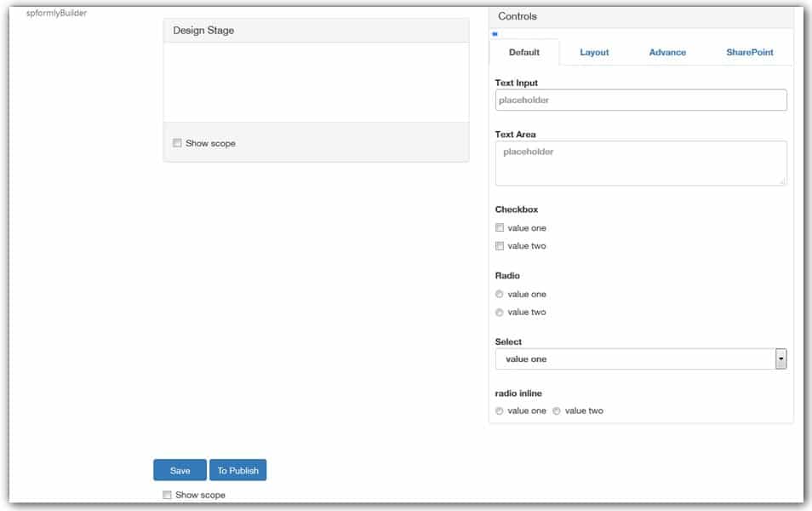The image size is (812, 511).
Task: Click the To Publish button
Action: point(237,469)
